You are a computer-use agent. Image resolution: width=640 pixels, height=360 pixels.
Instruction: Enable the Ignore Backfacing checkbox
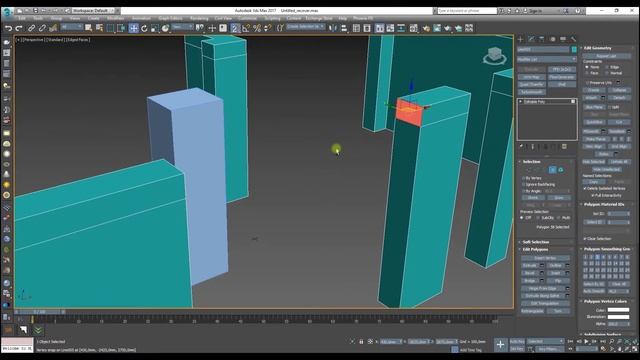(524, 184)
